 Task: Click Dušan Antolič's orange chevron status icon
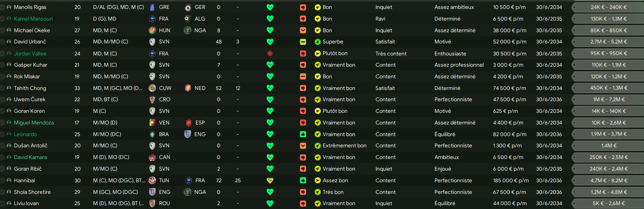[x=303, y=146]
